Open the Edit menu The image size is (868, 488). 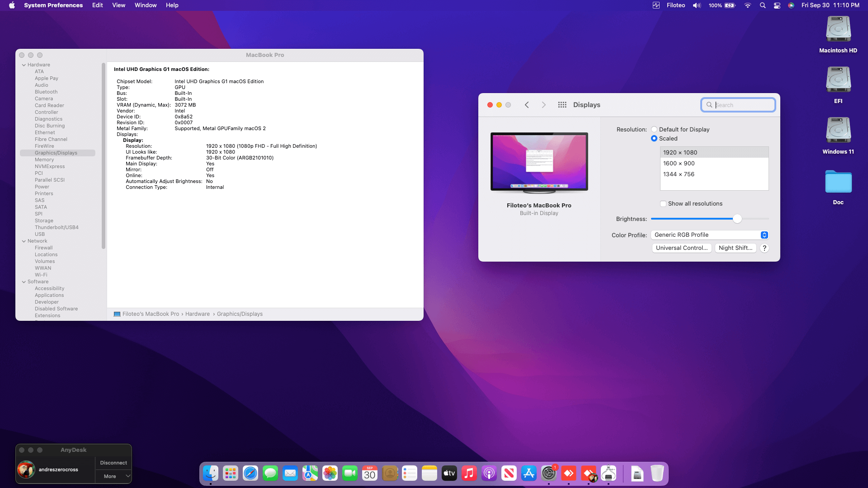coord(98,5)
